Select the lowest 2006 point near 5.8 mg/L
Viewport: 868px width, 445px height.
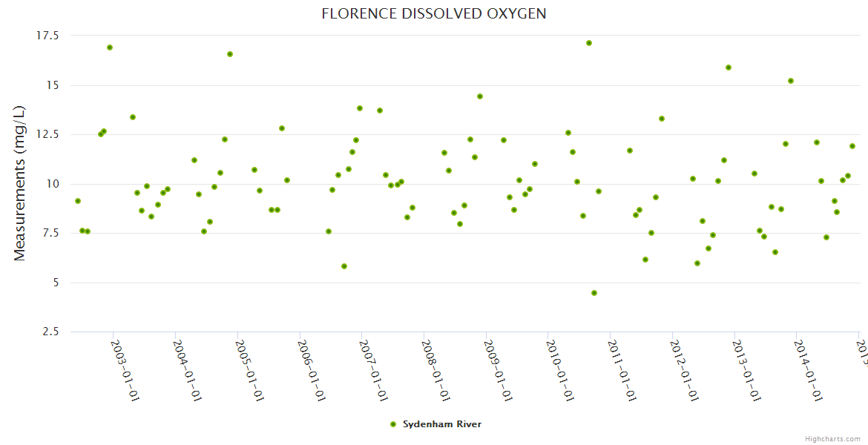[x=344, y=266]
